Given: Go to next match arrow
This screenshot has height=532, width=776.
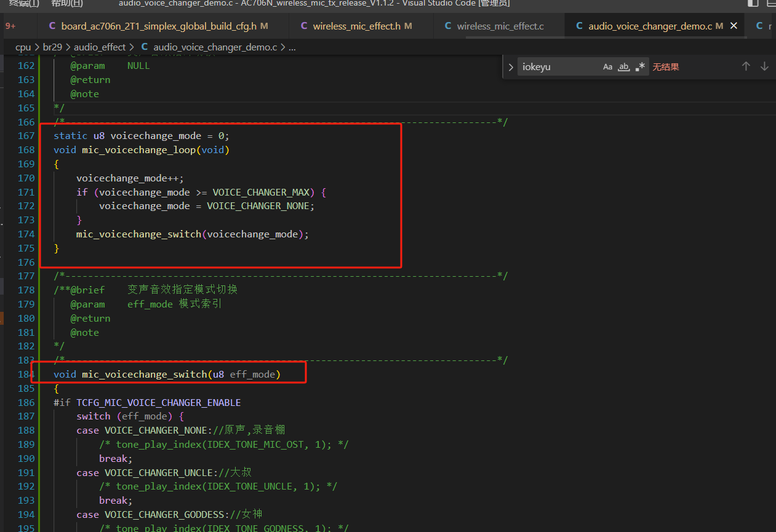Looking at the screenshot, I should click(764, 66).
